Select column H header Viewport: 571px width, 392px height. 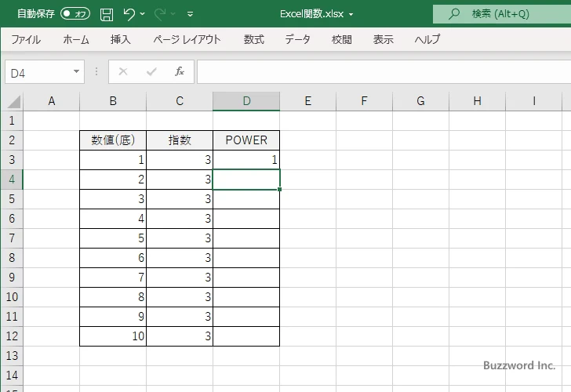point(477,101)
